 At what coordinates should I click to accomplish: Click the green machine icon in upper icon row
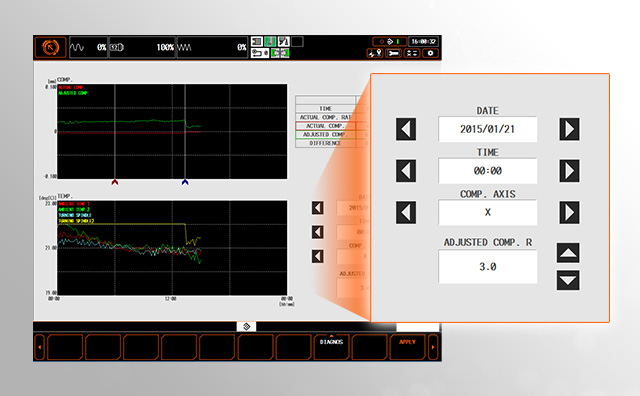pyautogui.click(x=270, y=41)
